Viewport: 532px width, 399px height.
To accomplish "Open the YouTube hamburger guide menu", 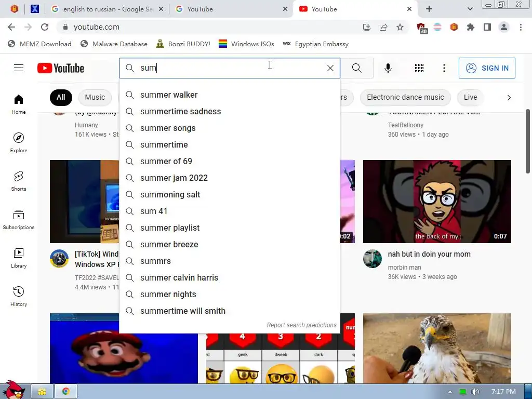I will [19, 68].
